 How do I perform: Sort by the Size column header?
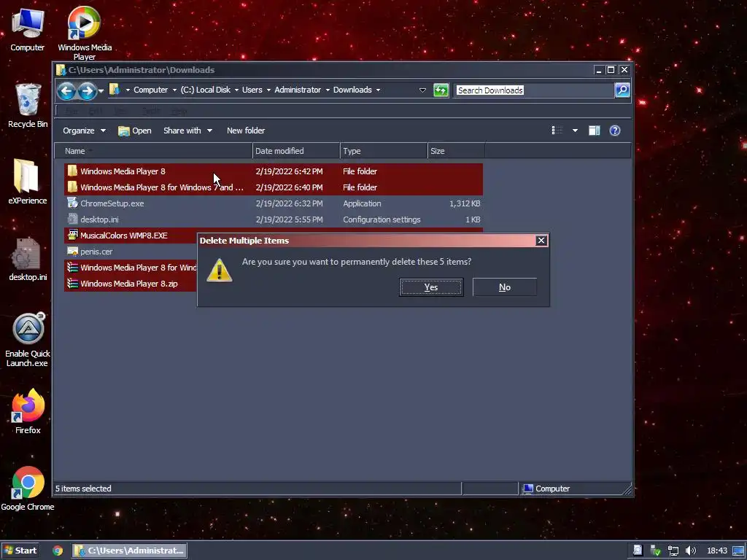456,151
